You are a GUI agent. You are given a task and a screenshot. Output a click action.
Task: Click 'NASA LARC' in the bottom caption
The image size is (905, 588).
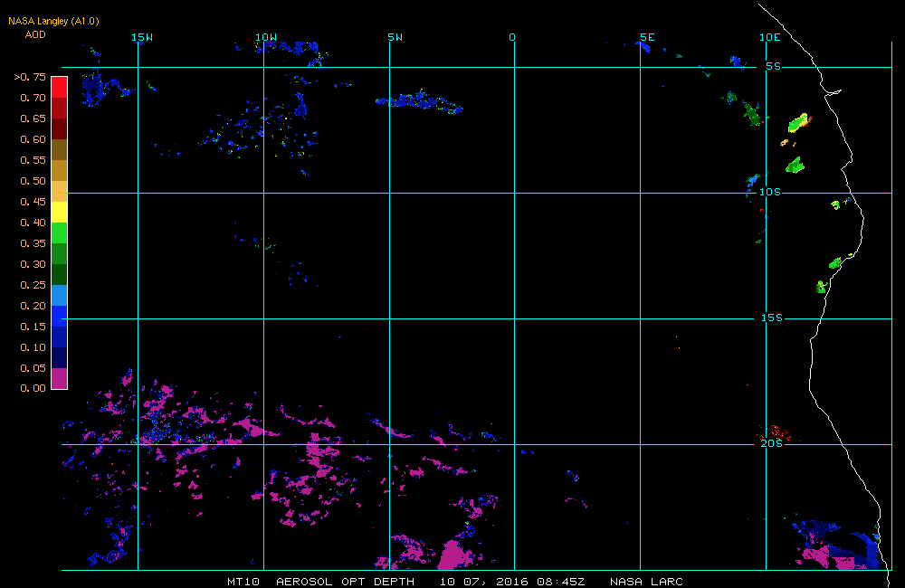[646, 582]
